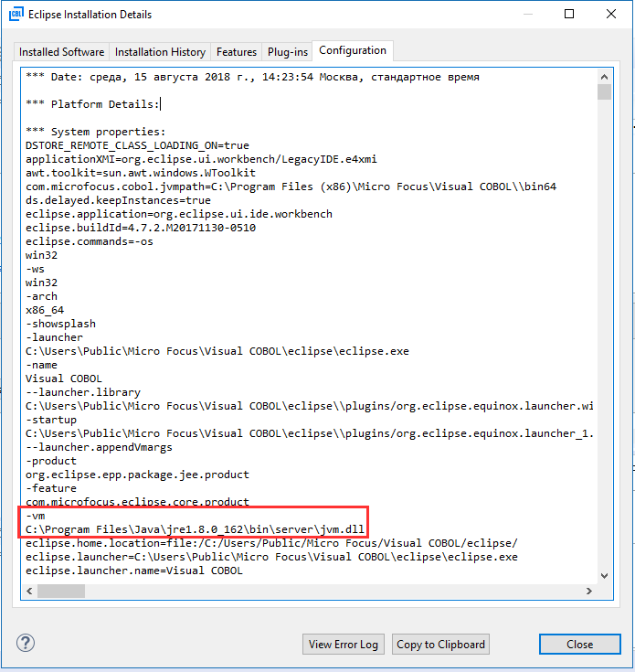Click the horizontal scrollbar left arrow
This screenshot has height=672, width=635.
(x=29, y=591)
